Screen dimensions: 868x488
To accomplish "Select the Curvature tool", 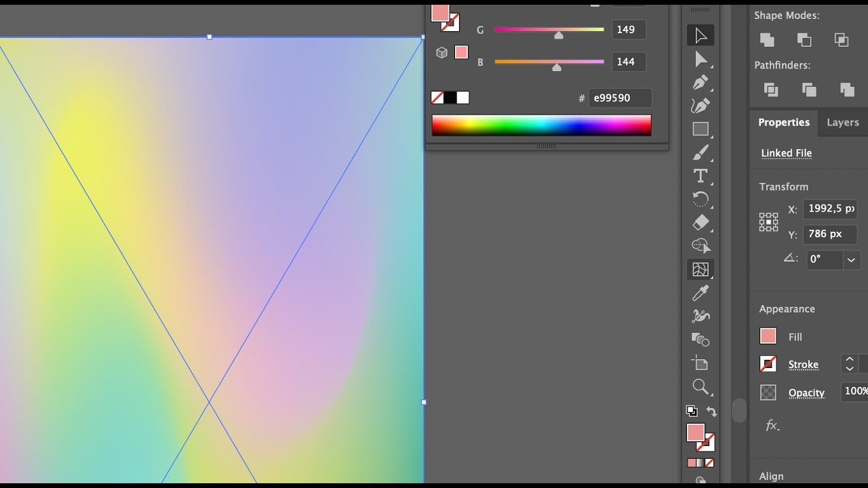I will pos(701,106).
